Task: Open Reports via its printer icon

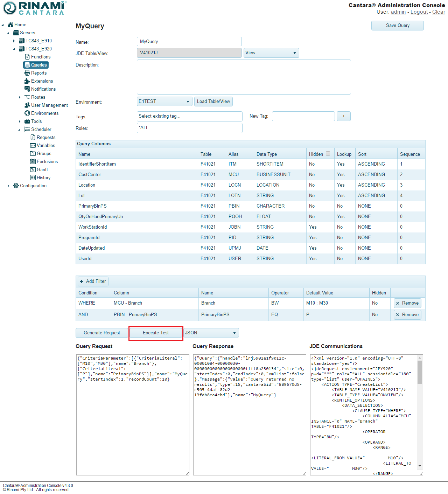Action: pyautogui.click(x=27, y=73)
